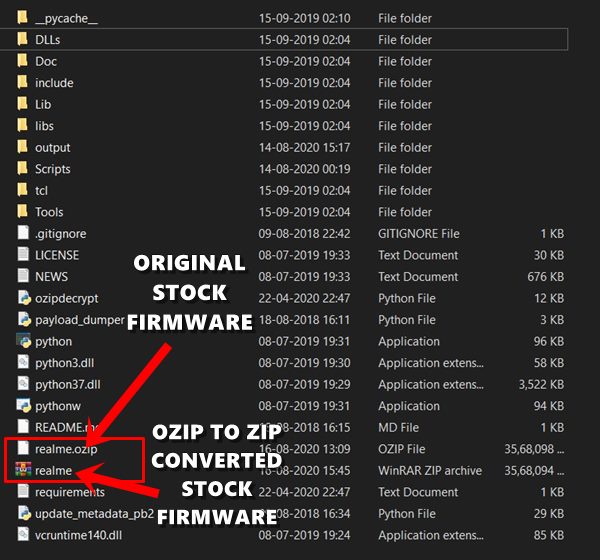Click the update_metadata_pb2 Python file icon
Screen dimensions: 600x560
(x=24, y=513)
